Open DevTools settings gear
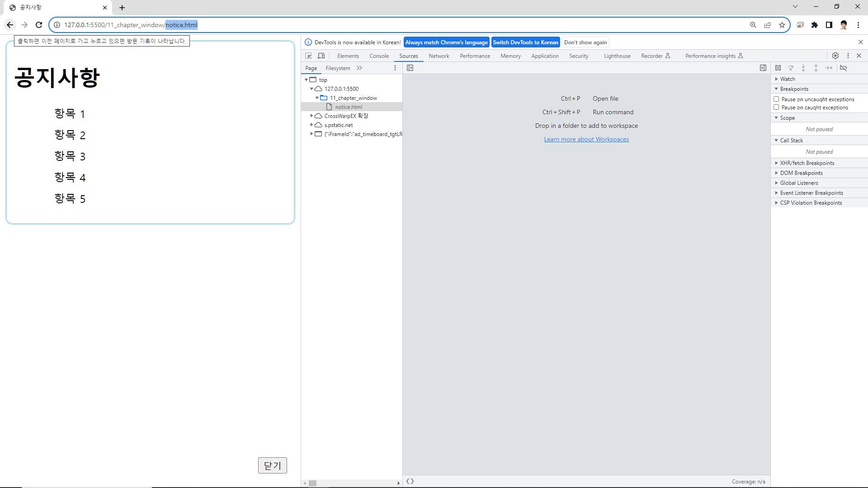 [835, 56]
